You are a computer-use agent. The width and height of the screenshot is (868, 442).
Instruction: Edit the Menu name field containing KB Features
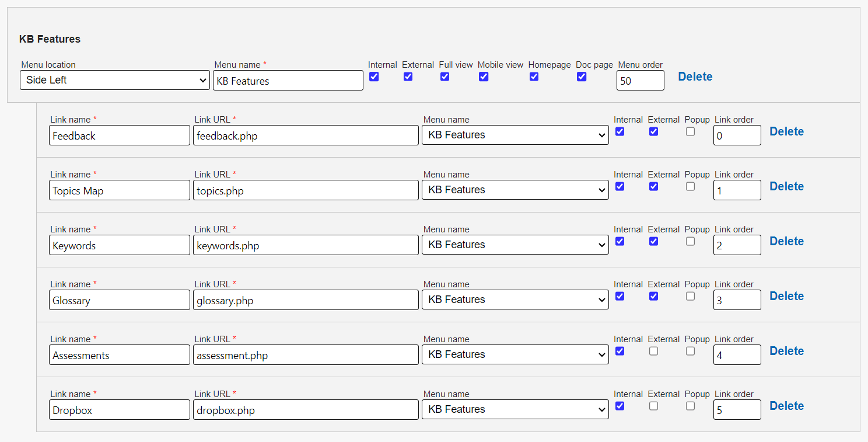click(x=288, y=81)
